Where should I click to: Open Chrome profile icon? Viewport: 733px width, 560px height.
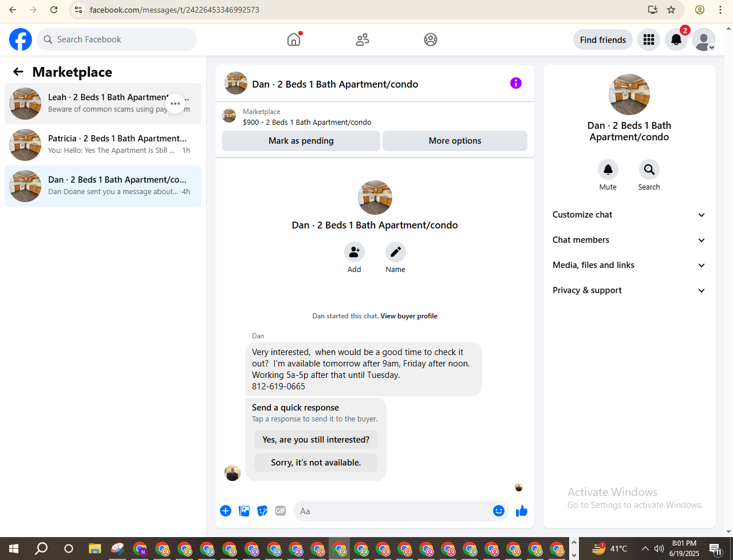pyautogui.click(x=700, y=10)
